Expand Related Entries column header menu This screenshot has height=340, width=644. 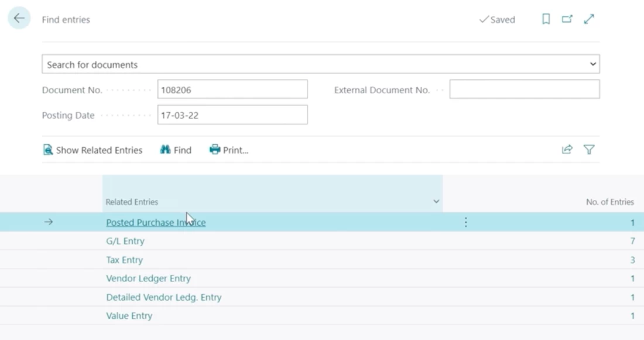pos(436,202)
